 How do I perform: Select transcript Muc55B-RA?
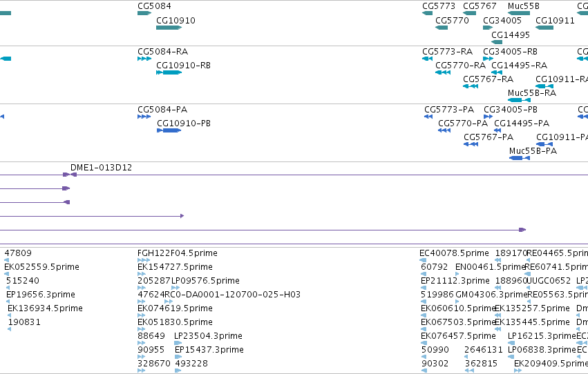tap(519, 100)
